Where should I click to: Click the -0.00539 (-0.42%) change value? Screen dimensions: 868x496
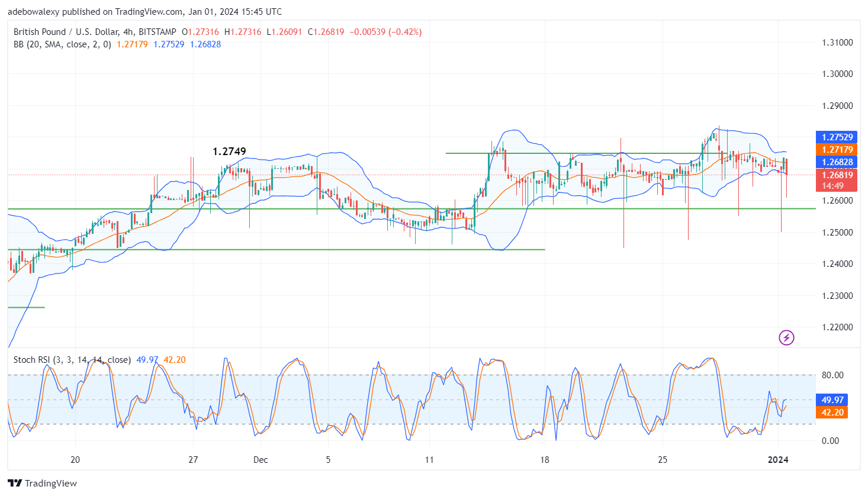coord(385,32)
